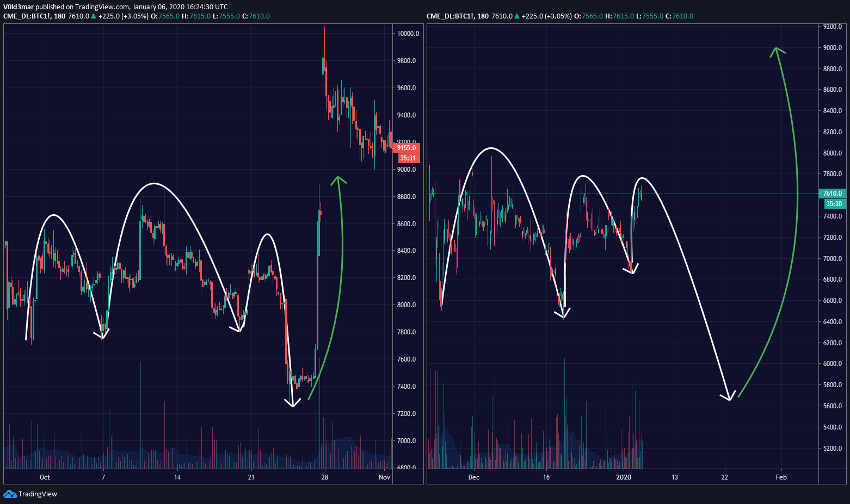Click the TradingView cloud logo icon
850x504 pixels.
point(10,494)
